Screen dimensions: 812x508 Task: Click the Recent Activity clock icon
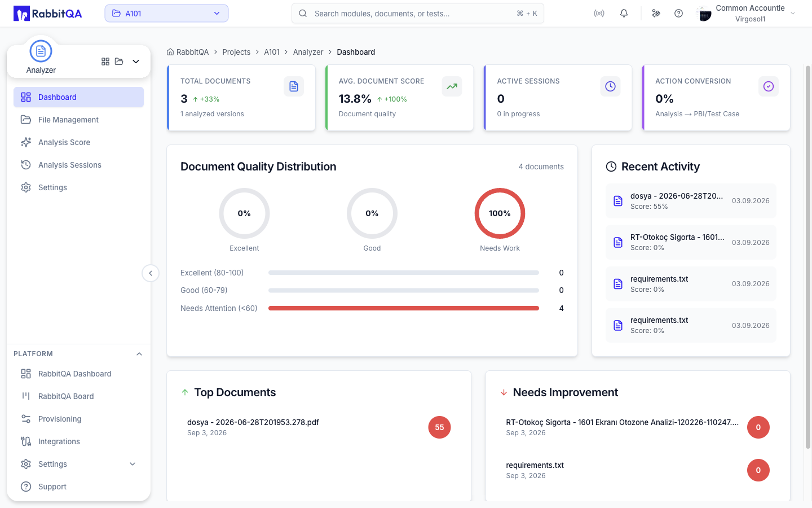(x=611, y=167)
